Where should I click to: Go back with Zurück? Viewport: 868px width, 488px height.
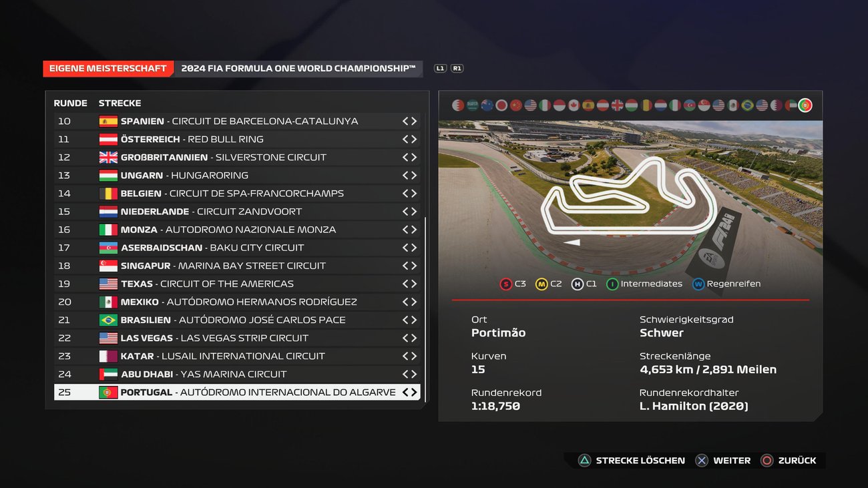point(789,461)
